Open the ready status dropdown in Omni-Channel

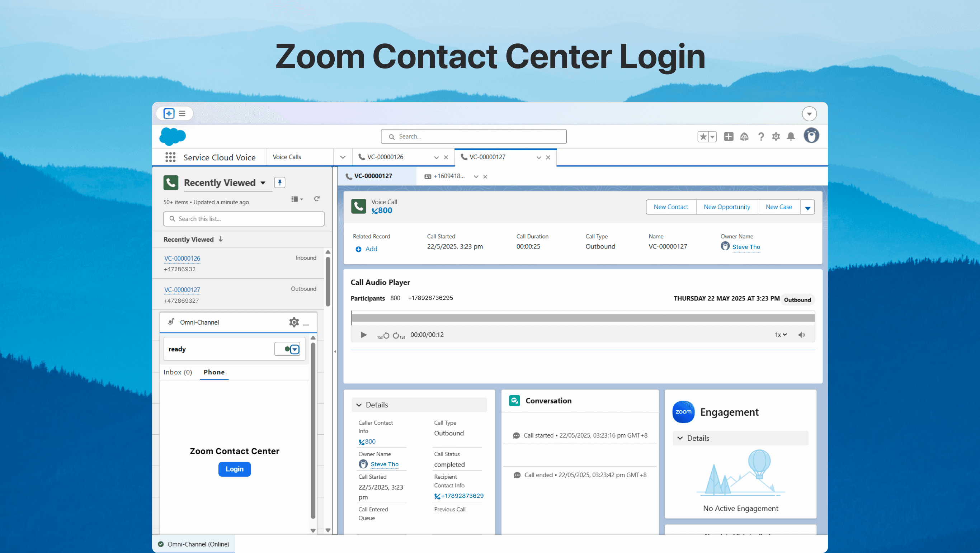[x=295, y=349]
